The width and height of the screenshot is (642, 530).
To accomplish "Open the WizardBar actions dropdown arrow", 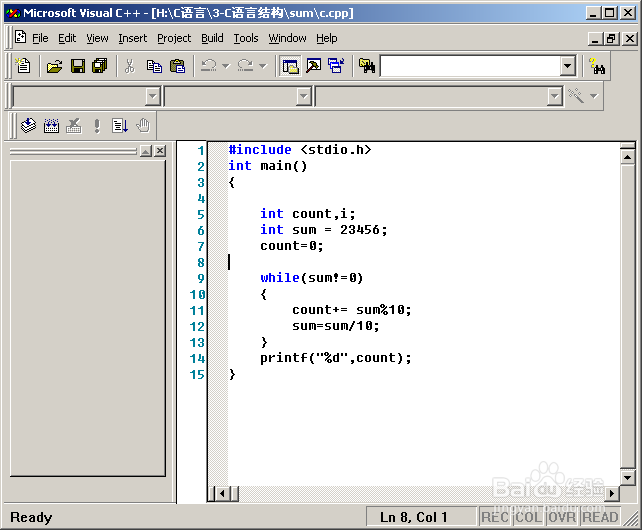I will point(594,96).
